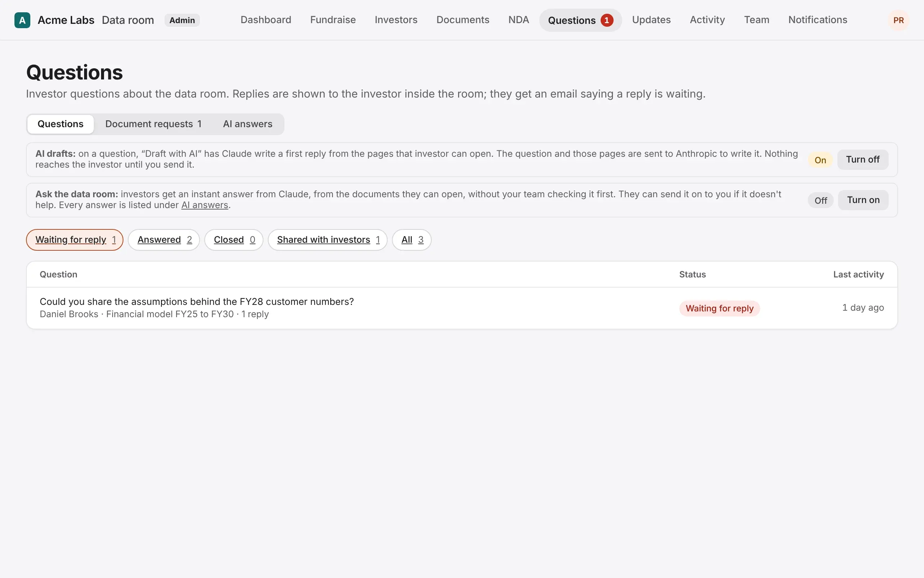Follow the AI answers inline link

205,205
